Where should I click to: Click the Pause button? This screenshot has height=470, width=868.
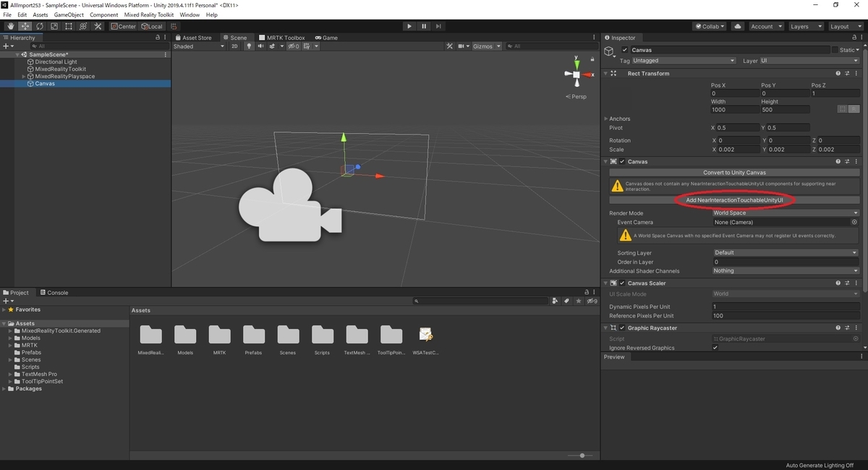424,26
